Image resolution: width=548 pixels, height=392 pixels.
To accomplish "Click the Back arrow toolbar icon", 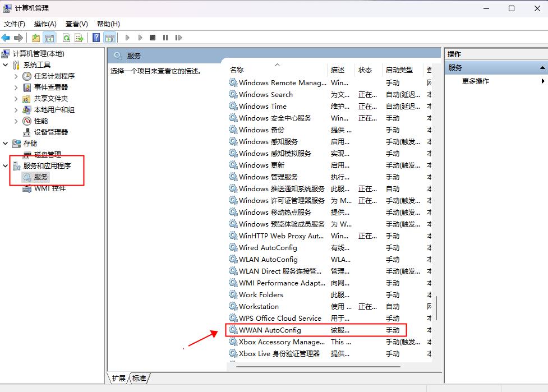I will (6, 38).
